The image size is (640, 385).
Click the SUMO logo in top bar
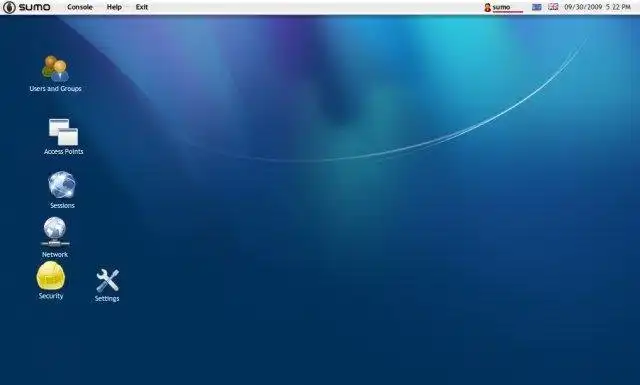pos(27,7)
